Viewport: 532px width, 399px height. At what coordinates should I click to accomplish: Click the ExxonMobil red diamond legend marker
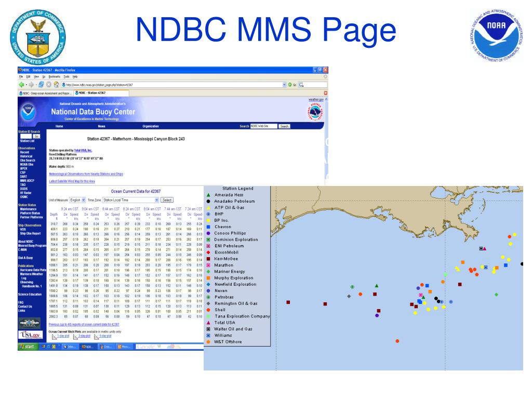pos(208,252)
